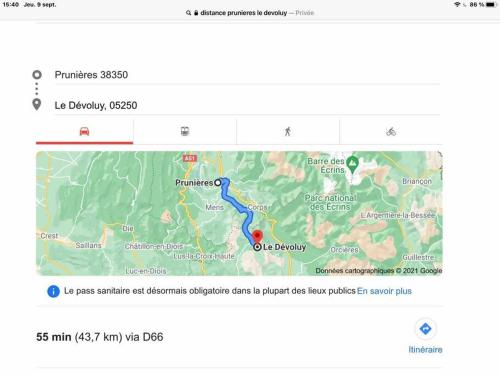Click the Le Dévoluy bold map label
This screenshot has width=500, height=375.
[x=284, y=247]
